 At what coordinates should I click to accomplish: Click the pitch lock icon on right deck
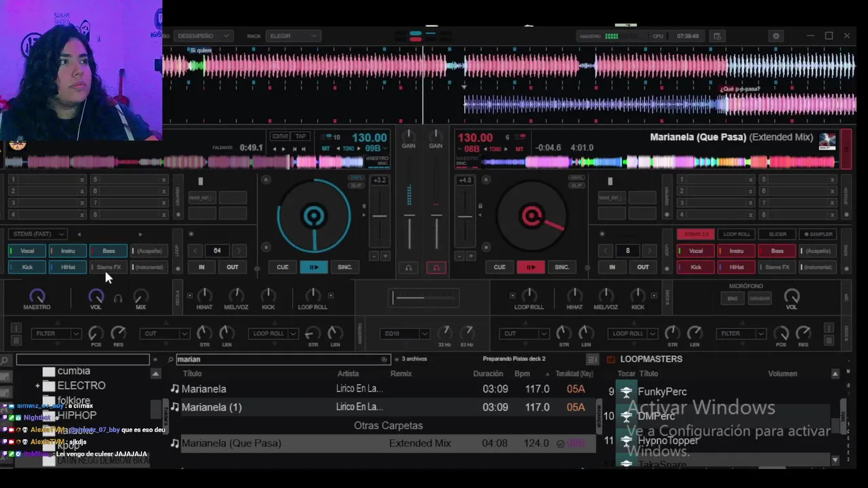480,205
